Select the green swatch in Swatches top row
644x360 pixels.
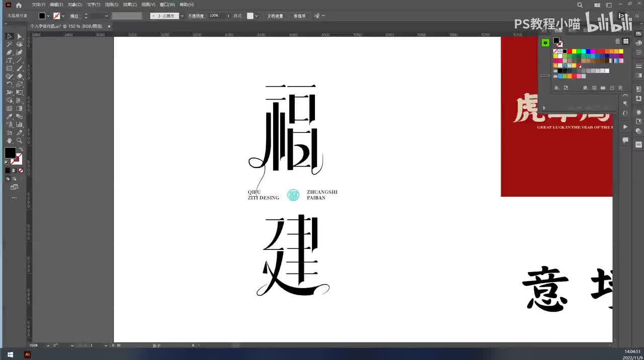point(579,51)
